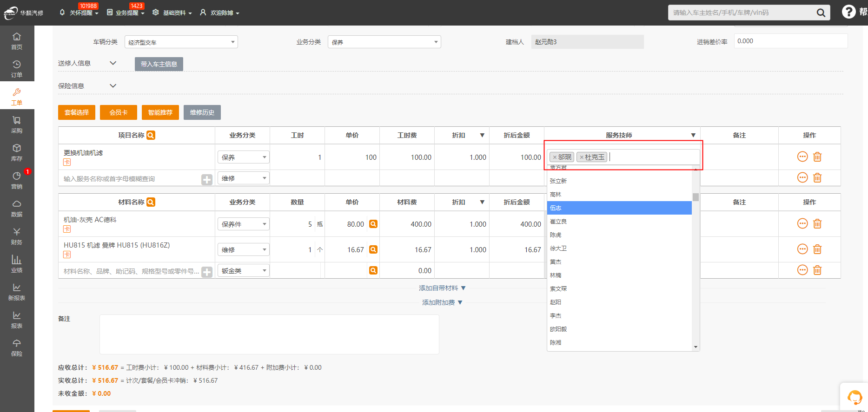Viewport: 868px width, 412px height.
Task: Open the 服务技师 header dropdown arrow
Action: pyautogui.click(x=693, y=135)
